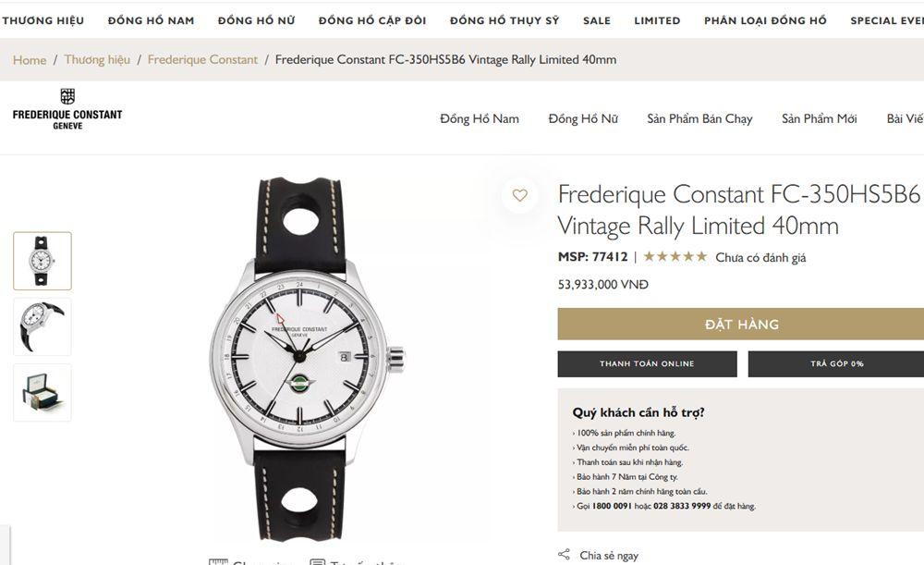The width and height of the screenshot is (924, 565).
Task: Open ĐỒNG HỒ THỤY SỸ menu
Action: click(504, 20)
